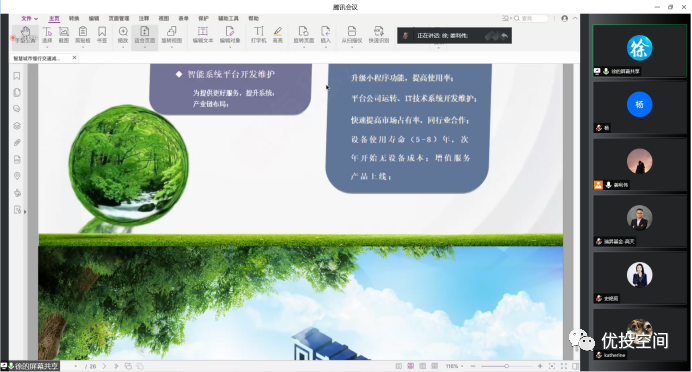Open the attachments paperclip panel
Image resolution: width=692 pixels, height=372 pixels.
click(x=17, y=143)
